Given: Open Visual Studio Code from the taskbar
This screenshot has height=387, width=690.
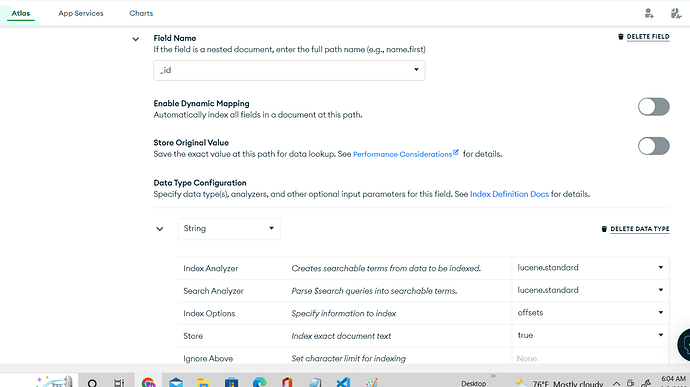Looking at the screenshot, I should (x=343, y=382).
